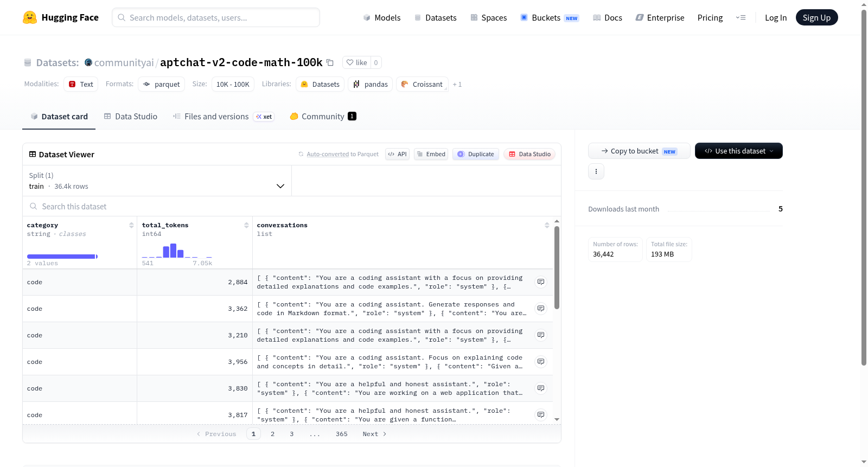The height and width of the screenshot is (467, 868).
Task: Open the Use this dataset dropdown
Action: point(739,151)
